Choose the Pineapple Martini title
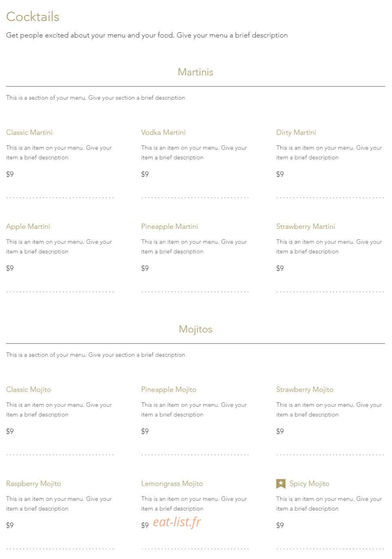The width and height of the screenshot is (392, 559). tap(169, 227)
